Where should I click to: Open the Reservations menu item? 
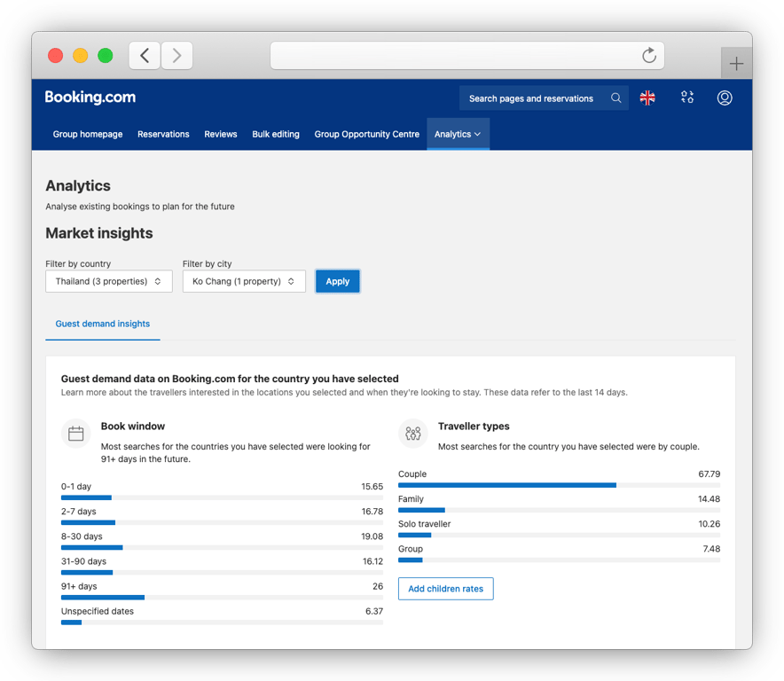(x=163, y=135)
